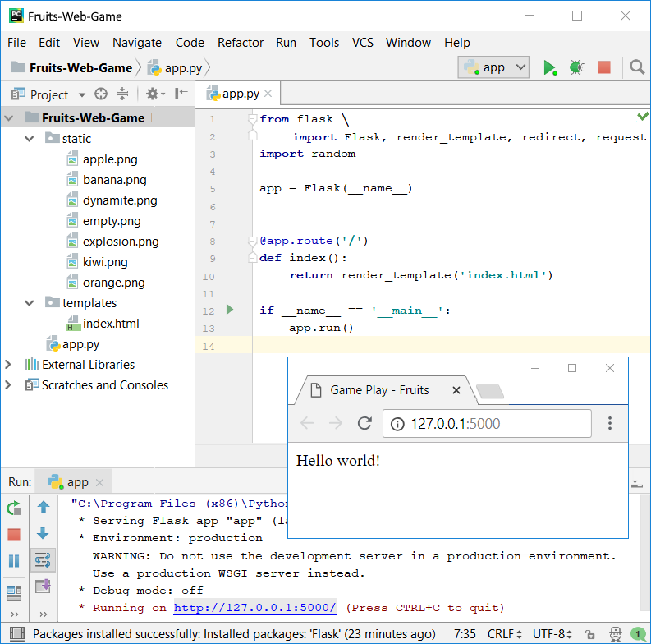Collapse all in the Project panel
651x644 pixels.
[x=122, y=94]
